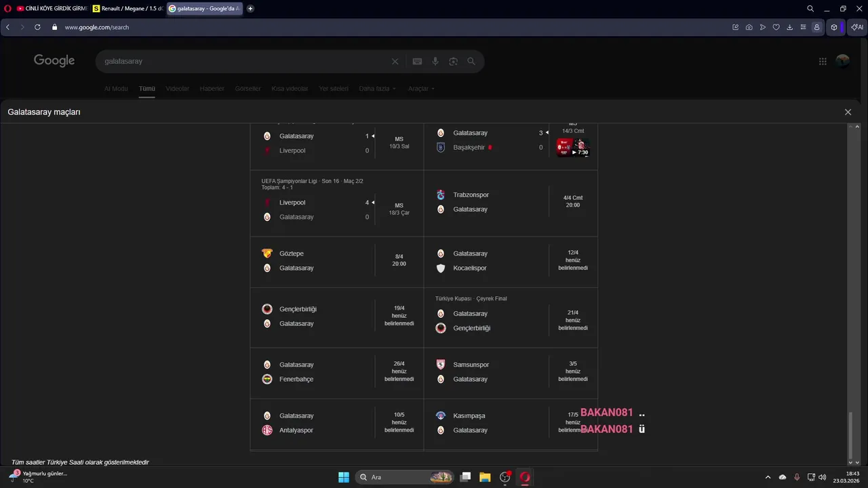Viewport: 868px width, 488px height.
Task: Switch to the AI Modu search tab
Action: pyautogui.click(x=116, y=89)
